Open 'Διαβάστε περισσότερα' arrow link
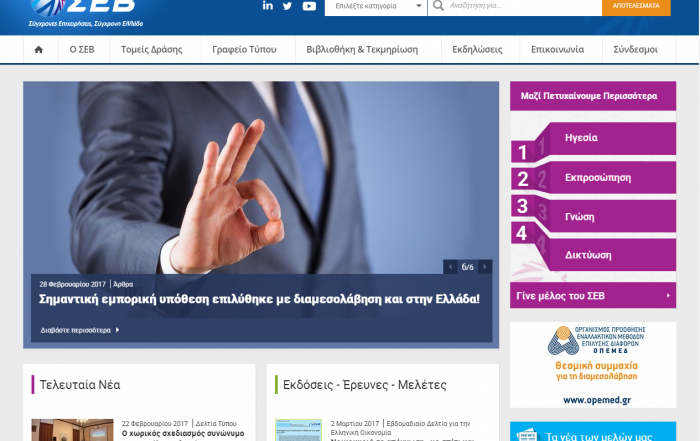The width and height of the screenshot is (700, 441). pyautogui.click(x=80, y=330)
